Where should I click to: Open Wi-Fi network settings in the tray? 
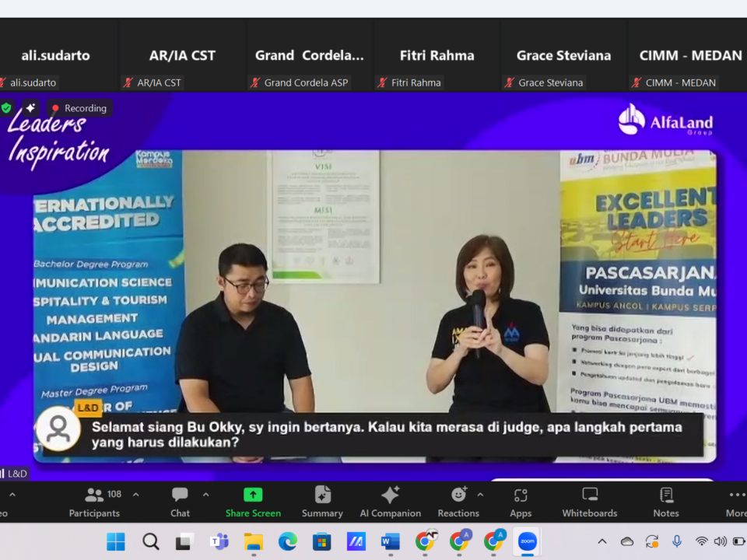701,541
